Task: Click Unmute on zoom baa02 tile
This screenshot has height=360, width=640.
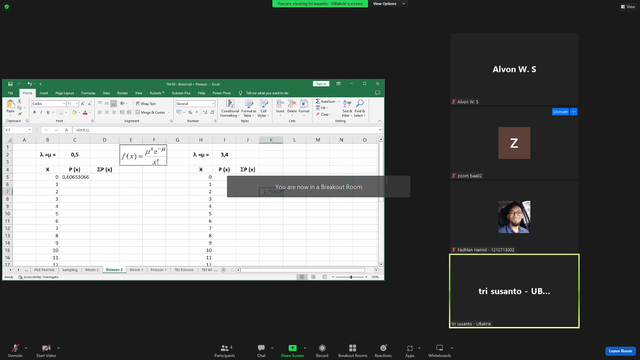Action: 560,111
